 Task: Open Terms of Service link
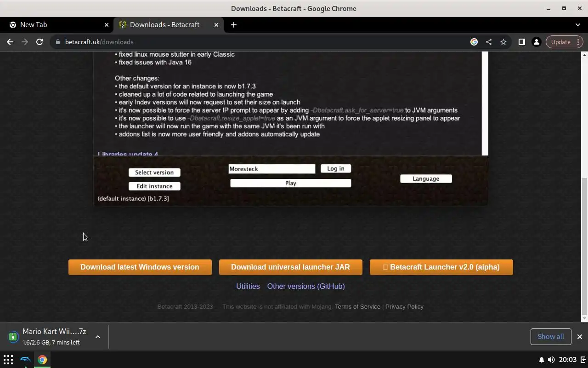(357, 307)
